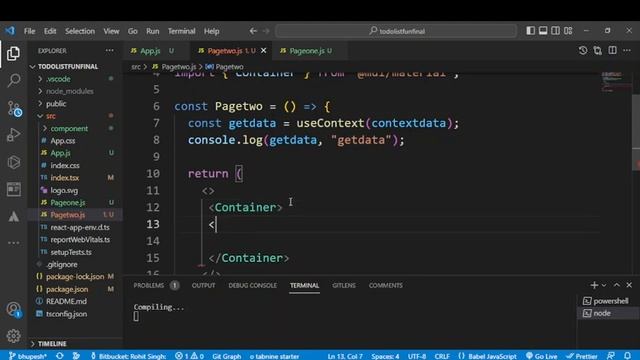Open the Explorer view in activity bar

(13, 53)
